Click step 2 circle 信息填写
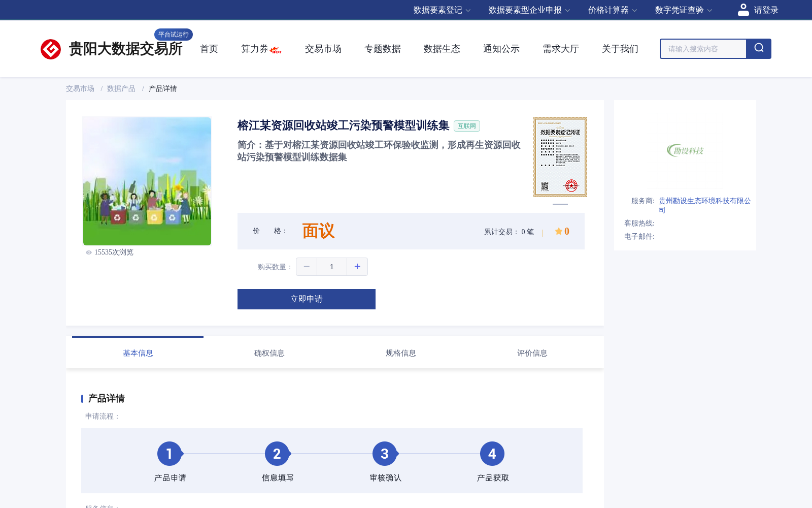This screenshot has width=812, height=508. pos(277,454)
